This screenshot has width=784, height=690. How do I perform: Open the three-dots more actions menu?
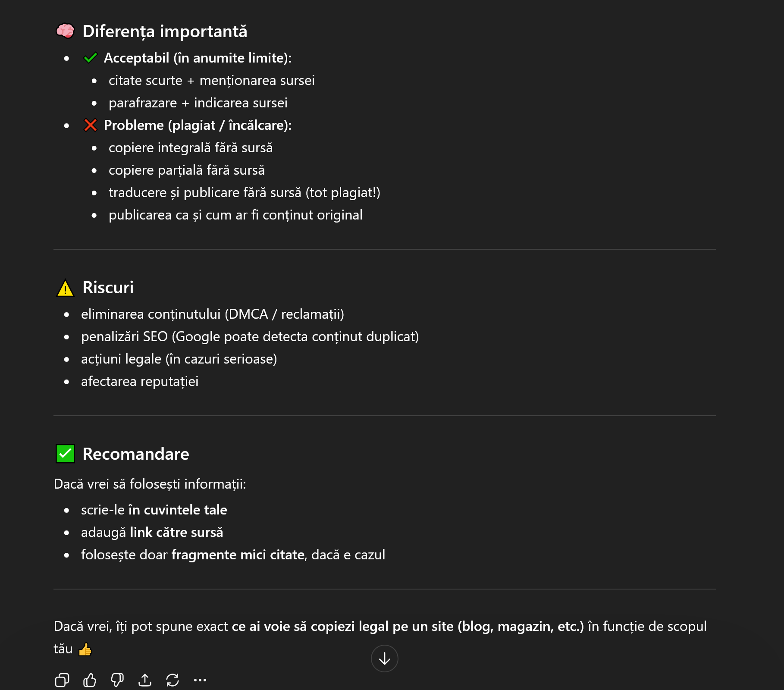coord(200,680)
